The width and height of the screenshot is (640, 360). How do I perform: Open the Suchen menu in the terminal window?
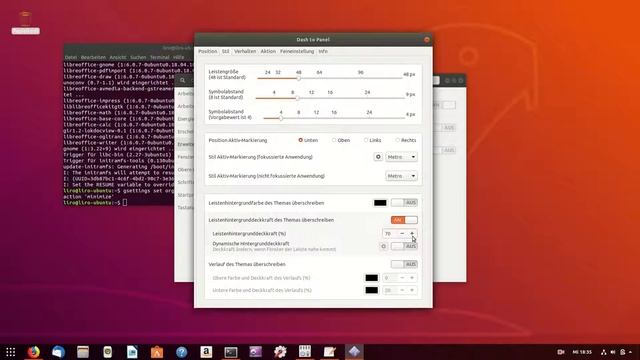tap(138, 58)
